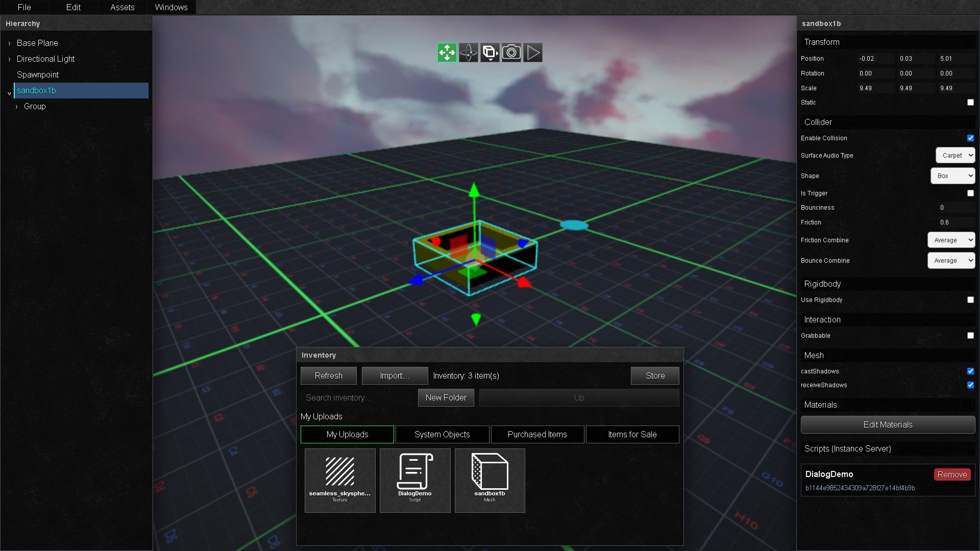Collapse the sandbox1b hierarchy node
The image size is (980, 551).
coord(9,93)
